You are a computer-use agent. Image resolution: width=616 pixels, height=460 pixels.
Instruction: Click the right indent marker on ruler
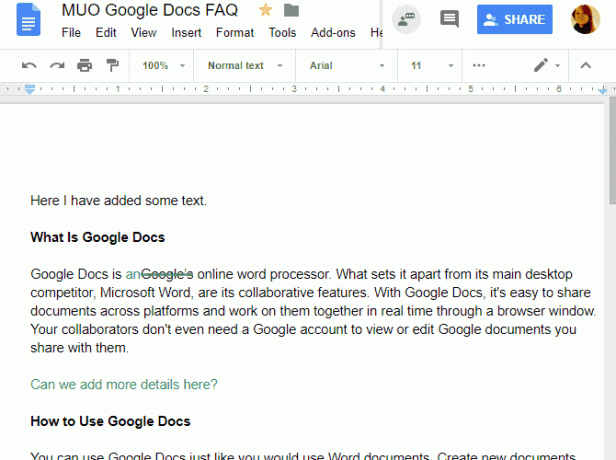pos(603,91)
